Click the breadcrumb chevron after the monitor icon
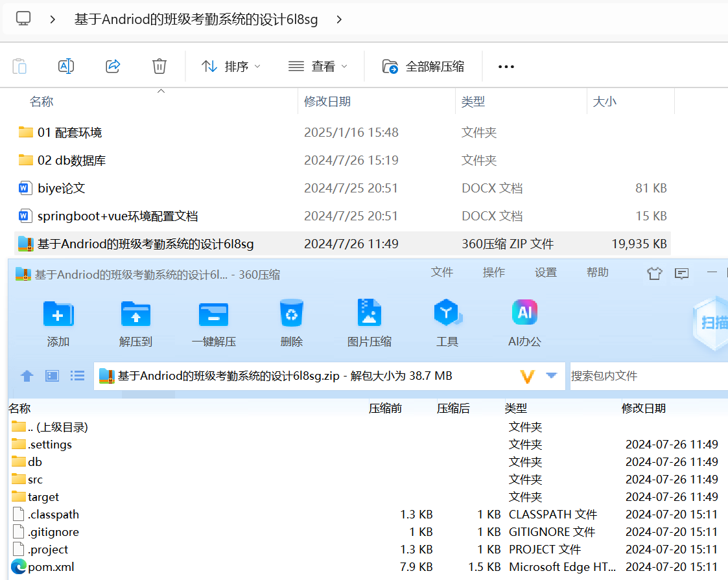728x580 pixels. tap(53, 19)
